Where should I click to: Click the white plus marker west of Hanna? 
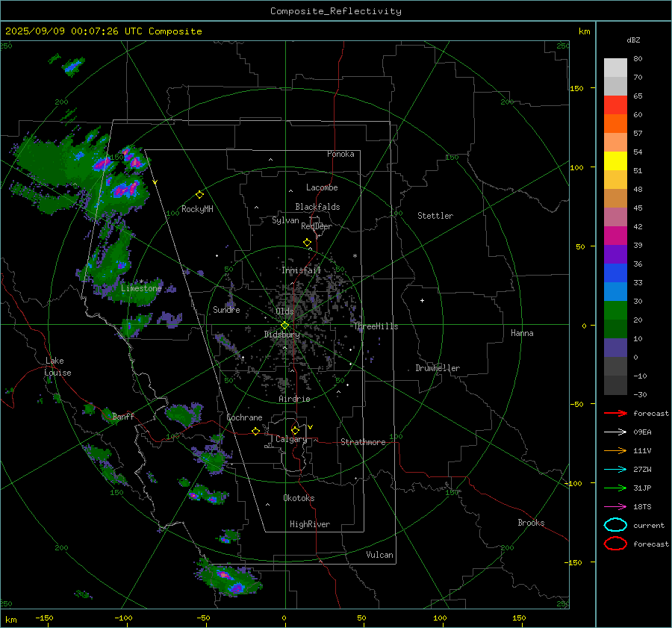click(x=422, y=300)
